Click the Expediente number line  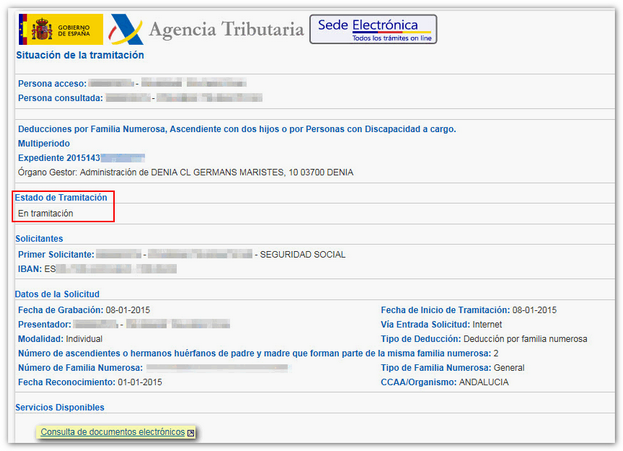(80, 158)
